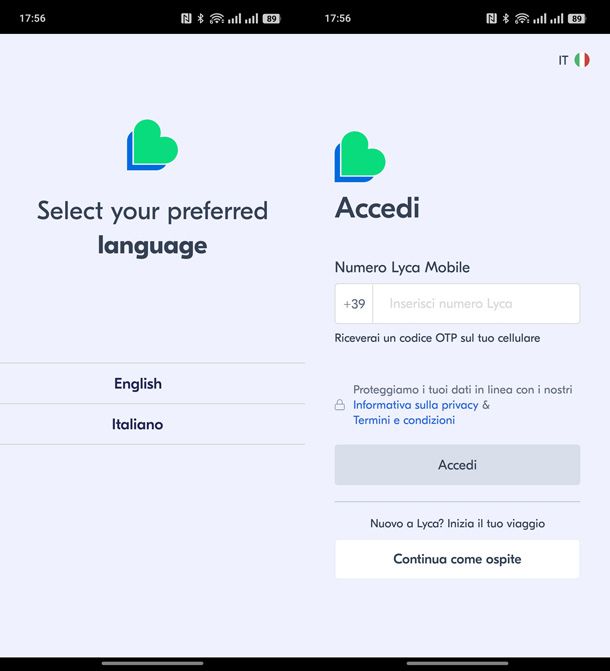Tap the NFC icon in left status bar
Image resolution: width=610 pixels, height=671 pixels.
(186, 18)
